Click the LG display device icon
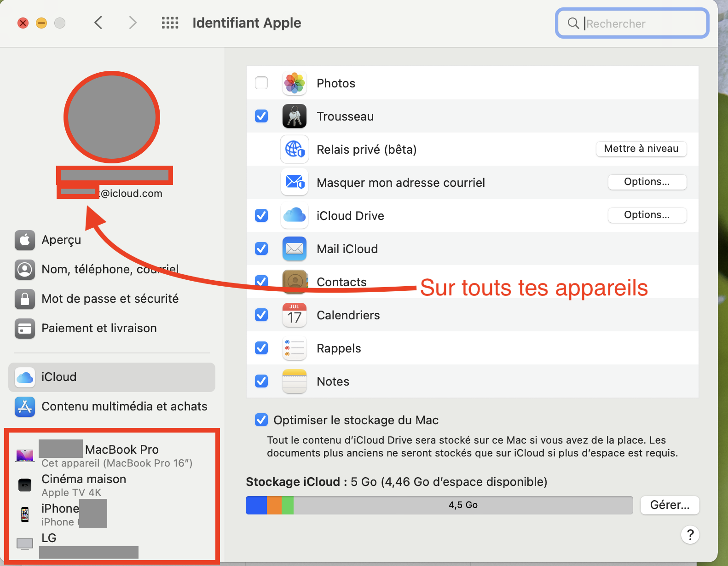This screenshot has width=728, height=566. point(25,544)
